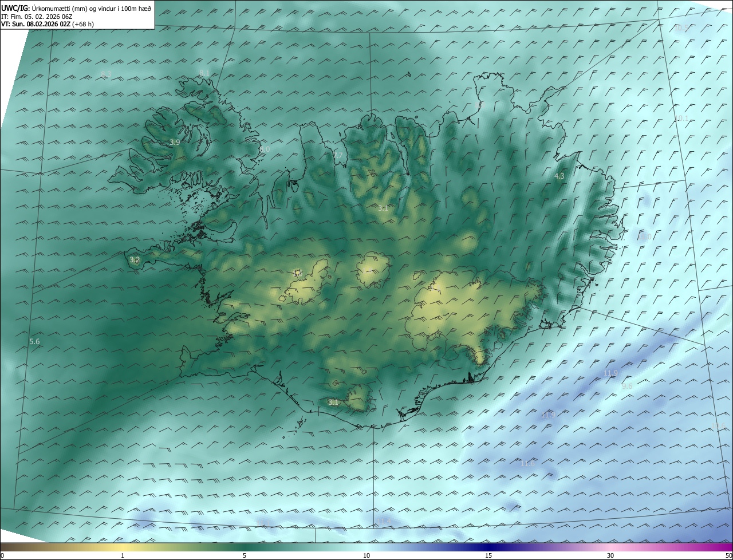The image size is (733, 560).
Task: Click the initial time line 'IT: Fim. 05. 02. 2026 06Z'
Action: pyautogui.click(x=37, y=16)
